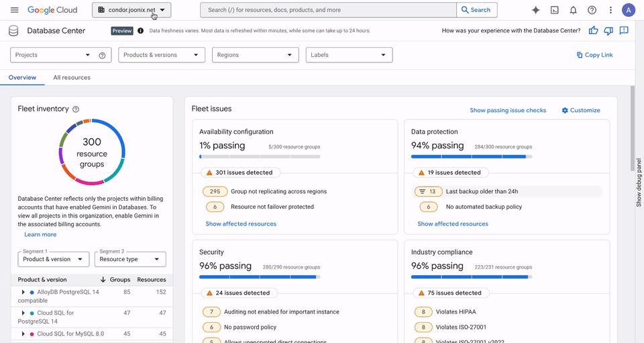Open the Projects filter dropdown
The image size is (644, 343).
point(52,55)
